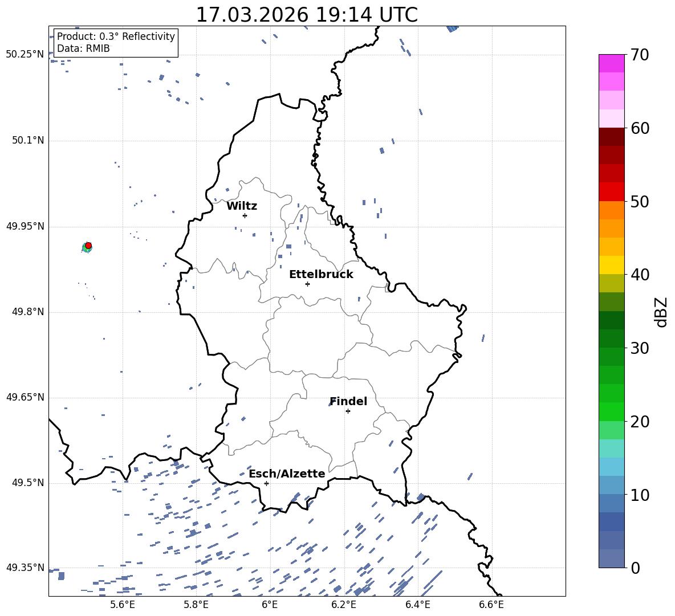Viewport: 675px width, 616px height.
Task: Select the Wiltz cross marker
Action: tap(245, 215)
